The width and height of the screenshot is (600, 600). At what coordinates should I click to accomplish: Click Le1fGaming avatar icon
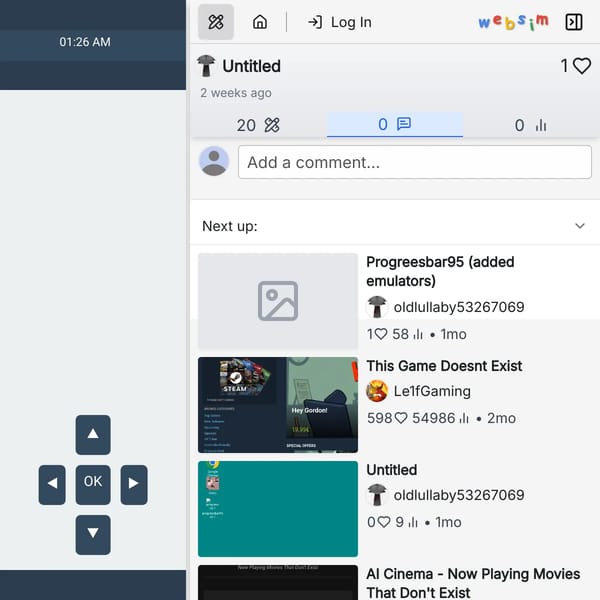coord(377,391)
